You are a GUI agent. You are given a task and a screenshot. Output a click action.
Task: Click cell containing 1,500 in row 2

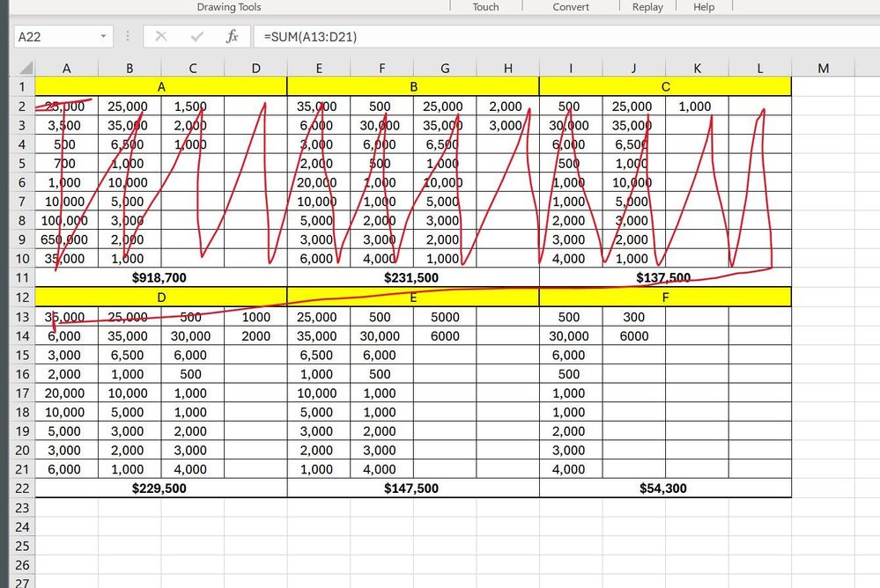(193, 106)
